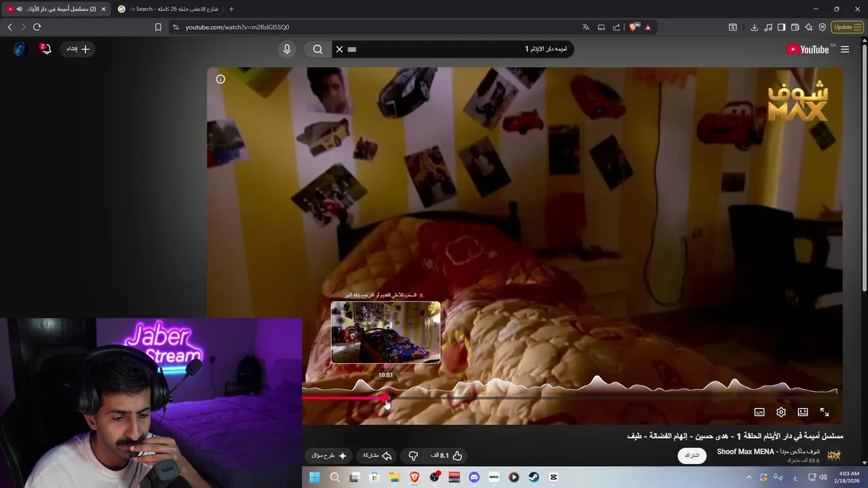Mute audio on the YouTube tab

click(x=19, y=9)
